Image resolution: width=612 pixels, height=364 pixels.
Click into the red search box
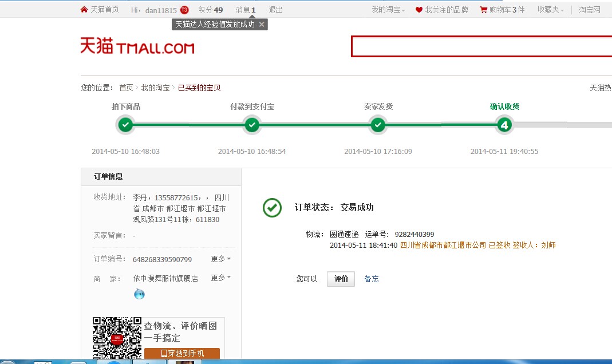[x=481, y=46]
